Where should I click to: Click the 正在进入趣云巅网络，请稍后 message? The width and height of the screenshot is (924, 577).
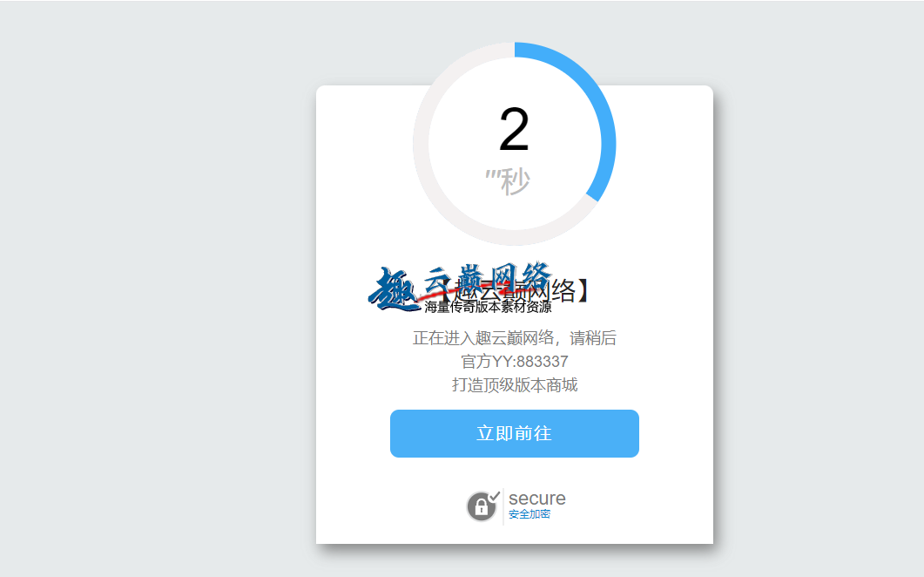coord(515,338)
